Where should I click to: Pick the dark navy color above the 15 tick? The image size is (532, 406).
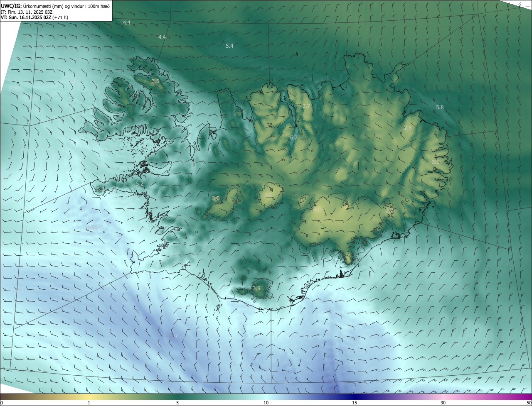(355, 396)
